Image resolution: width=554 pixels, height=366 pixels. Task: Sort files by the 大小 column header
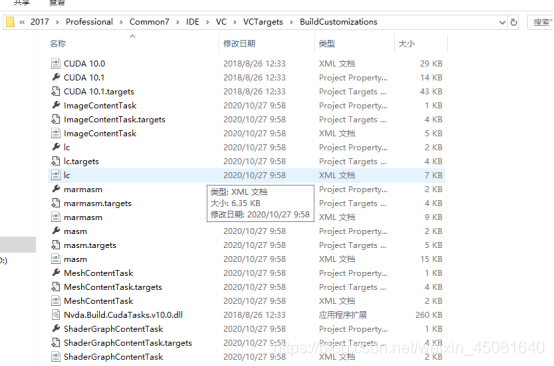pos(406,43)
